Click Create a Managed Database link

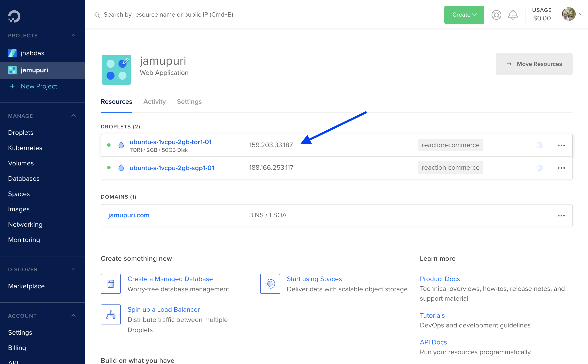click(x=170, y=279)
